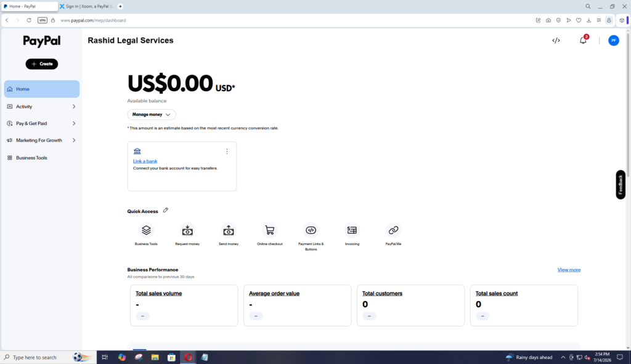Select Home in the sidebar

[42, 89]
